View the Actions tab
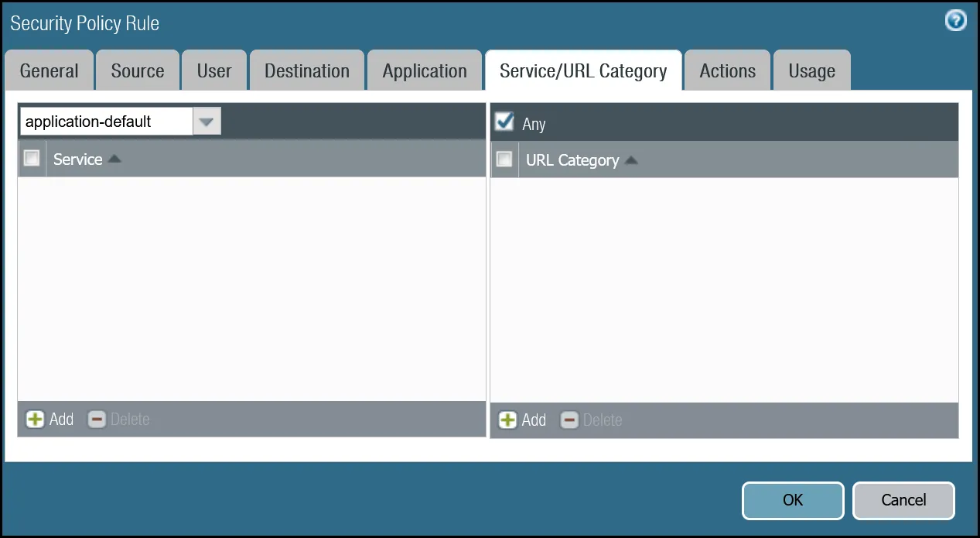Screen dimensions: 980x538 click(x=726, y=70)
